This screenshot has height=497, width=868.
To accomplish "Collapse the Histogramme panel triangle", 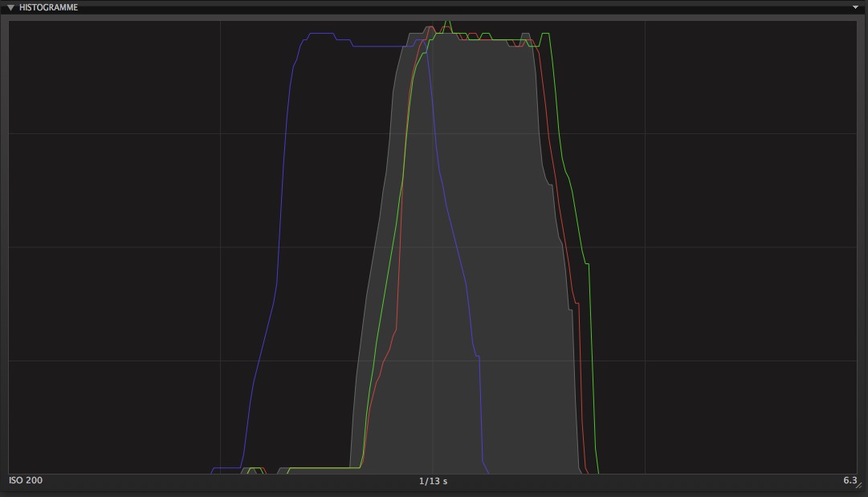I will (x=10, y=8).
